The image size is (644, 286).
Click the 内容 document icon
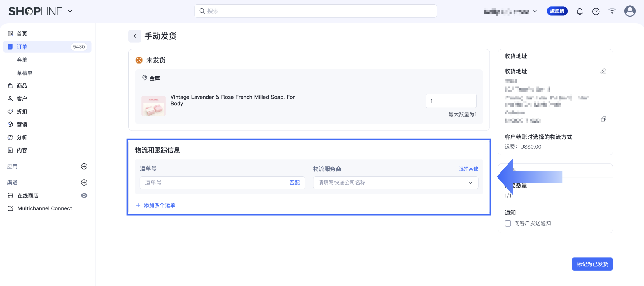pyautogui.click(x=10, y=150)
